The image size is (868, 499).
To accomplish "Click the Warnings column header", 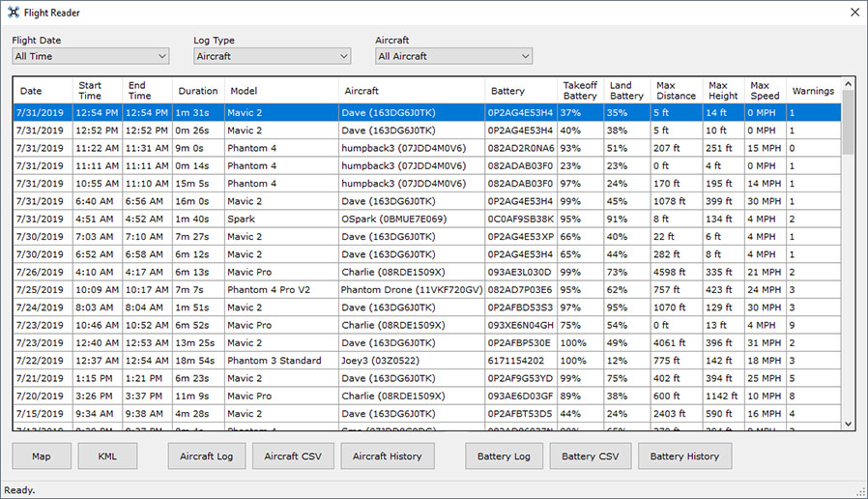I will click(x=813, y=91).
